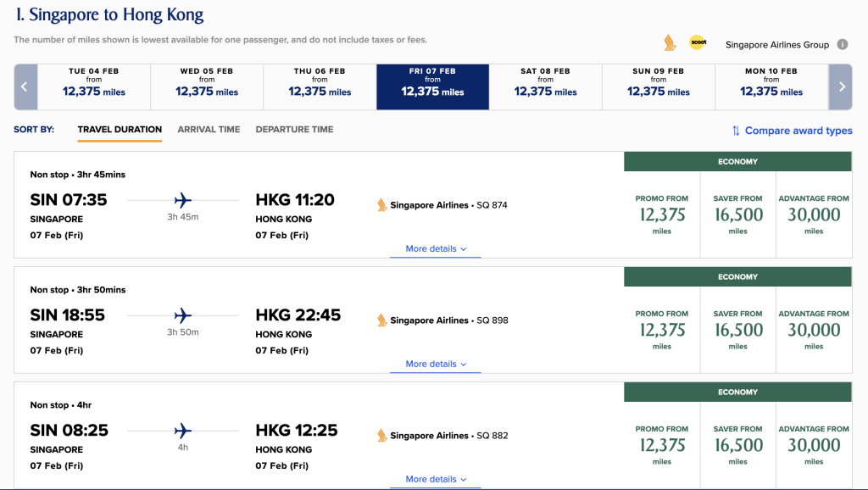Select Fri 07 Feb date tab

pos(433,87)
